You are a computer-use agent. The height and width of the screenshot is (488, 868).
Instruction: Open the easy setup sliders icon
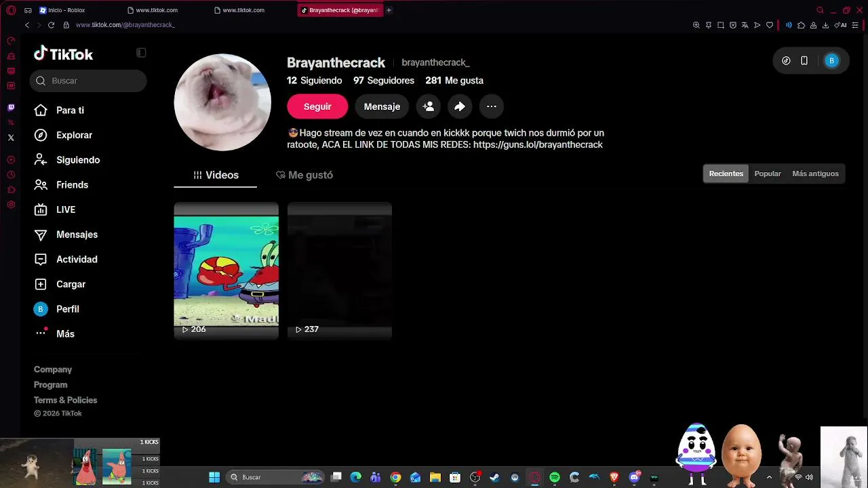pos(854,25)
